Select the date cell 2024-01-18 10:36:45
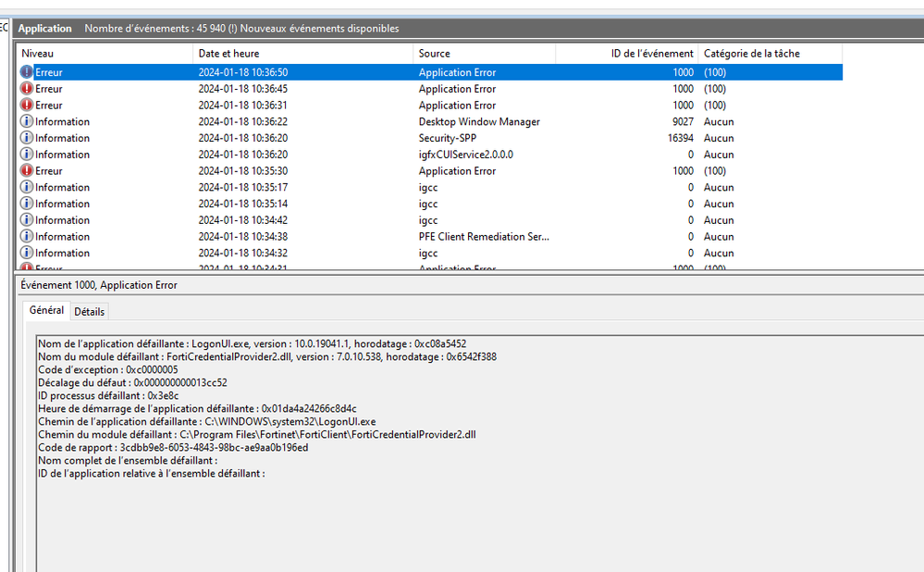Screen dimensions: 924x572 pyautogui.click(x=242, y=89)
